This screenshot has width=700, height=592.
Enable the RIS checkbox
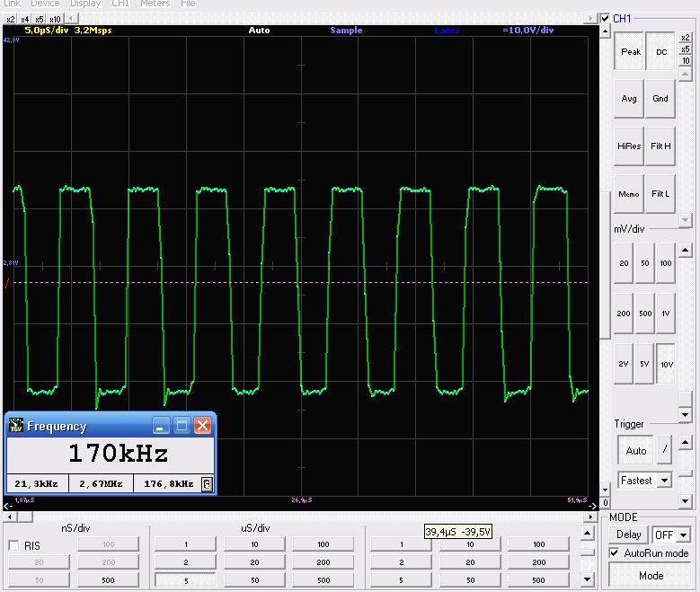(x=14, y=545)
